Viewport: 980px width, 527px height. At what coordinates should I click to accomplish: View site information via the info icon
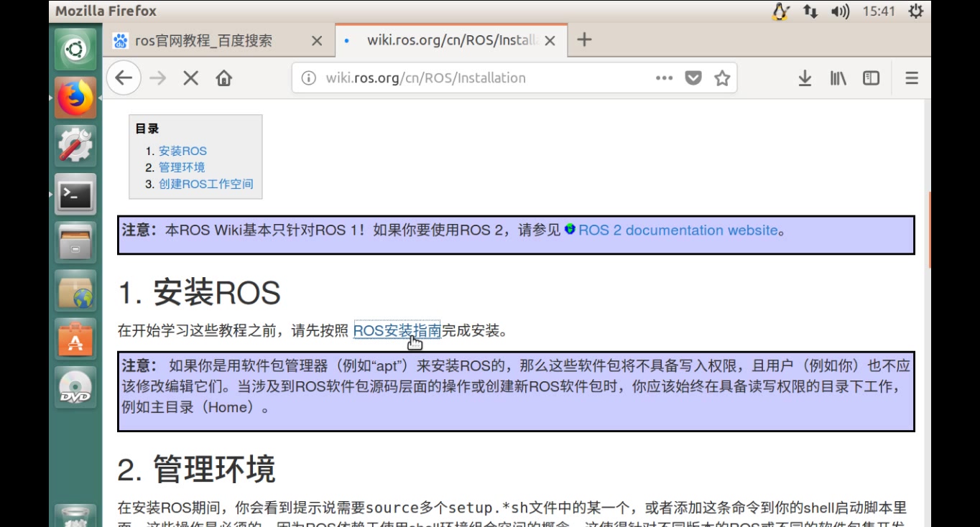point(307,78)
